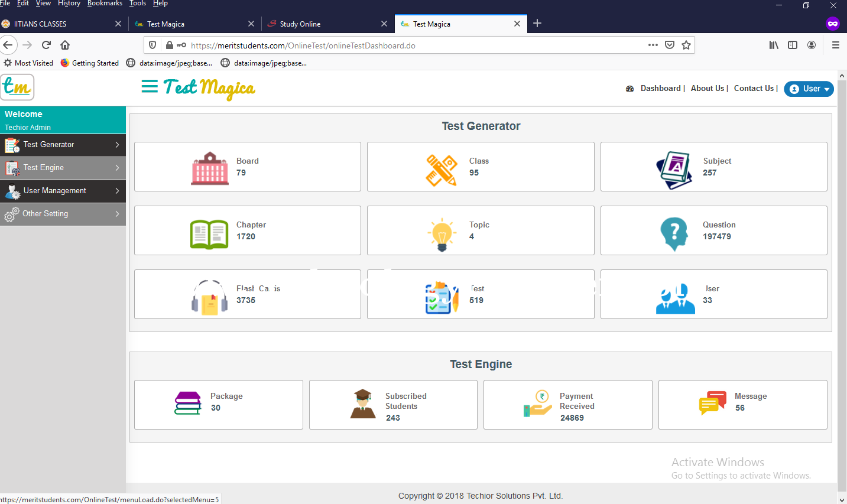
Task: Open the Tools menu
Action: pyautogui.click(x=138, y=4)
